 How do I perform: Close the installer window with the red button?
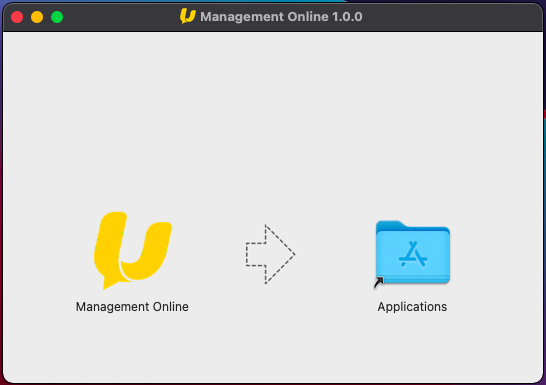(x=17, y=17)
